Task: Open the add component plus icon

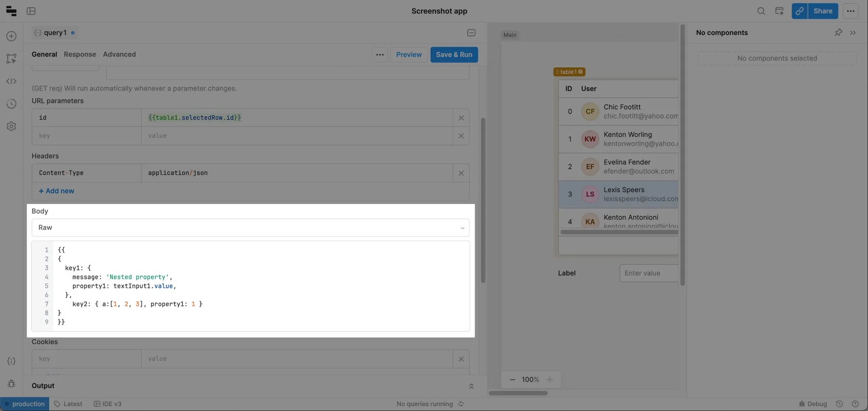Action: pos(12,36)
